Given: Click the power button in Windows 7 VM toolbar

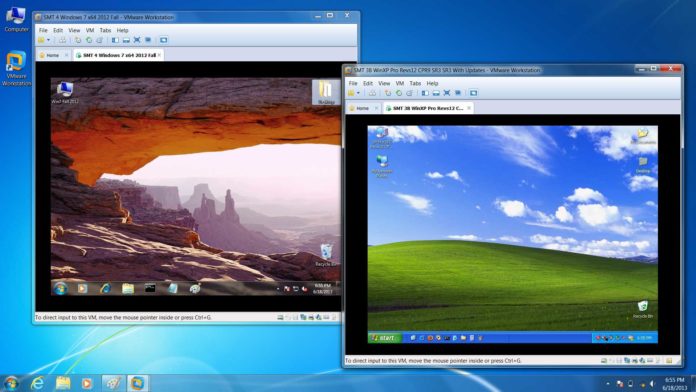Looking at the screenshot, I should coord(41,40).
